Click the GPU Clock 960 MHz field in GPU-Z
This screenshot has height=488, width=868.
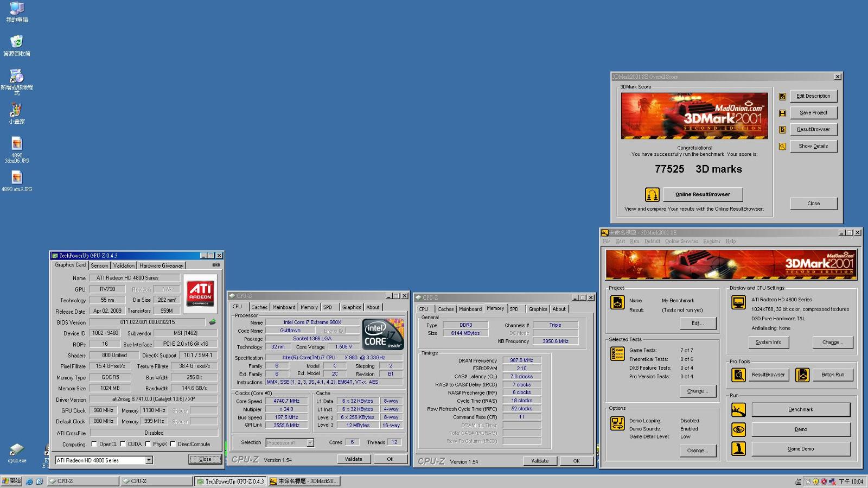[103, 410]
